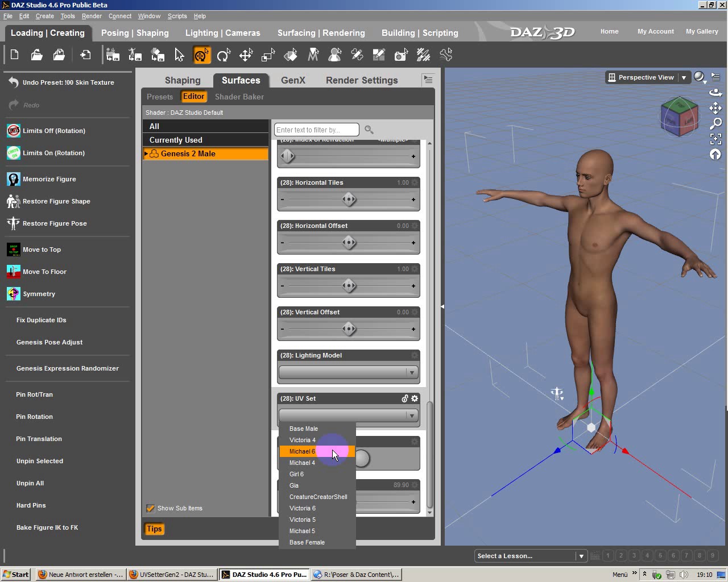The height and width of the screenshot is (582, 728).
Task: Toggle the orange Tips button
Action: click(x=154, y=529)
